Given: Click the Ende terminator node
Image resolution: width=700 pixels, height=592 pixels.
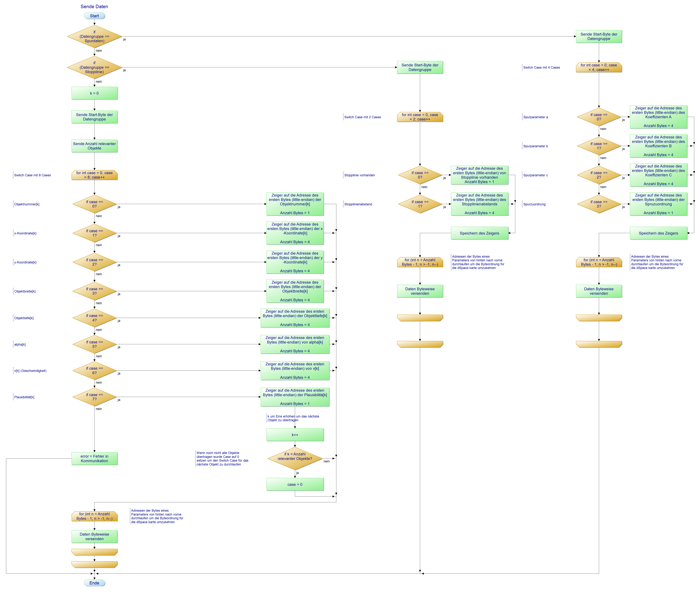Looking at the screenshot, I should pos(94,583).
